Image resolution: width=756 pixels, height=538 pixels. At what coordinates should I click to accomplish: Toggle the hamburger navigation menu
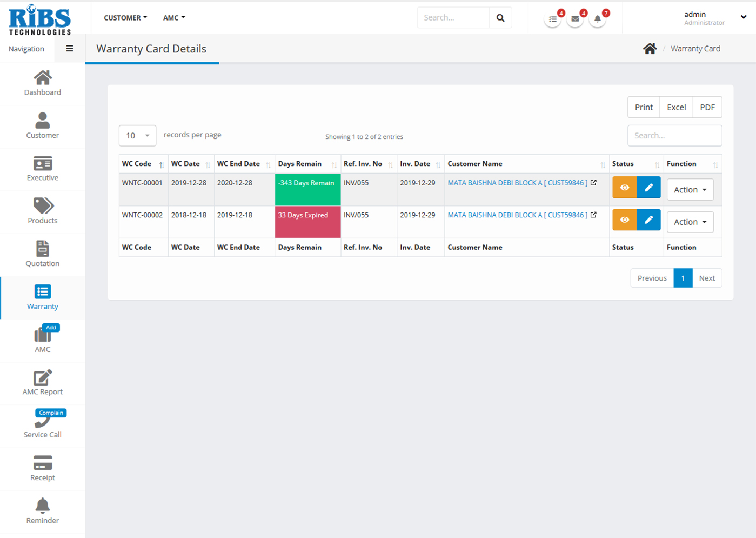tap(70, 49)
